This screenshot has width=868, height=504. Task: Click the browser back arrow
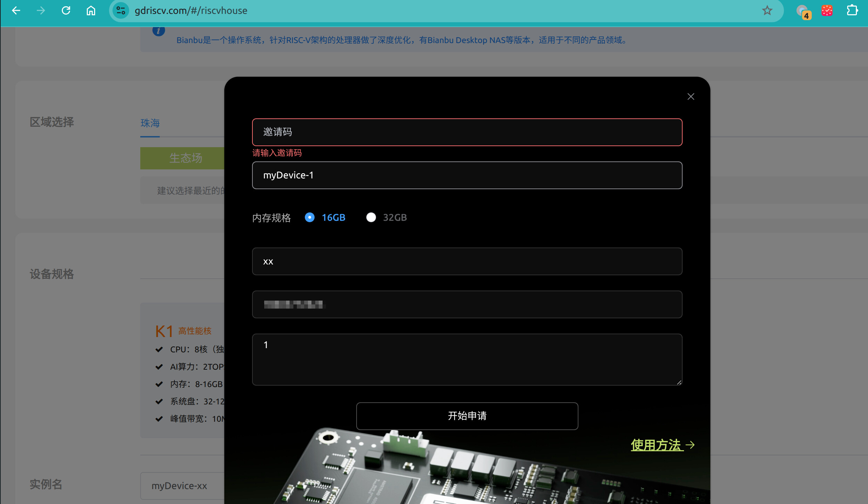(16, 10)
